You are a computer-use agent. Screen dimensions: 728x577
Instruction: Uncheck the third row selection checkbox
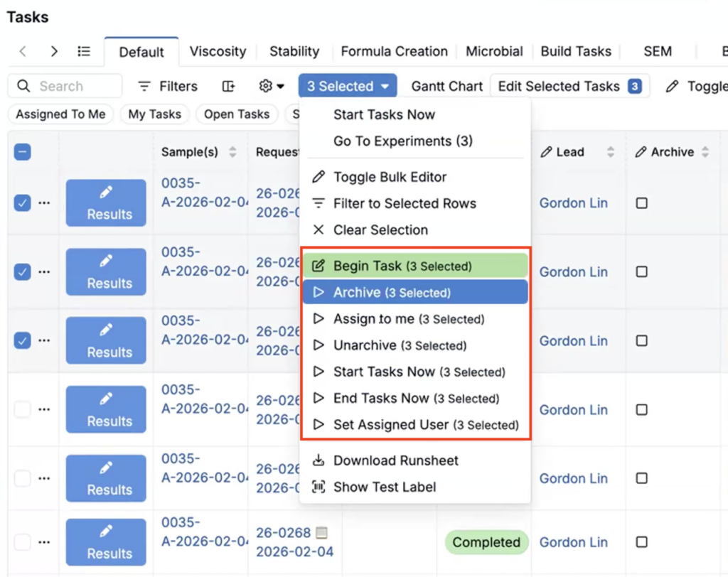click(22, 340)
